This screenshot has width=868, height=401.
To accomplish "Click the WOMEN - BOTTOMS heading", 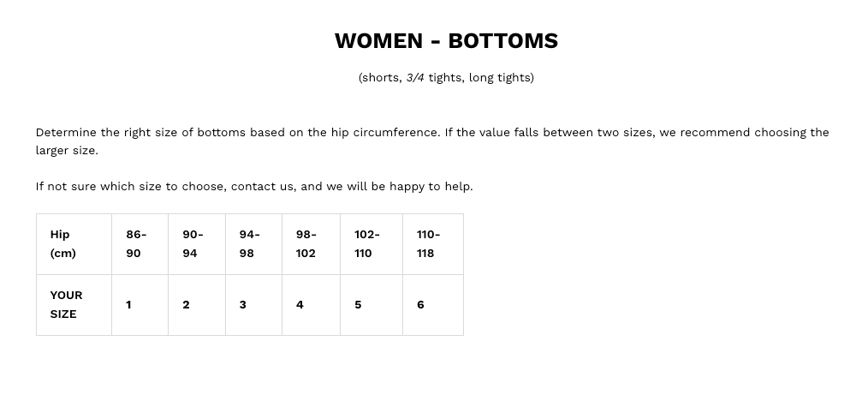I will 446,41.
